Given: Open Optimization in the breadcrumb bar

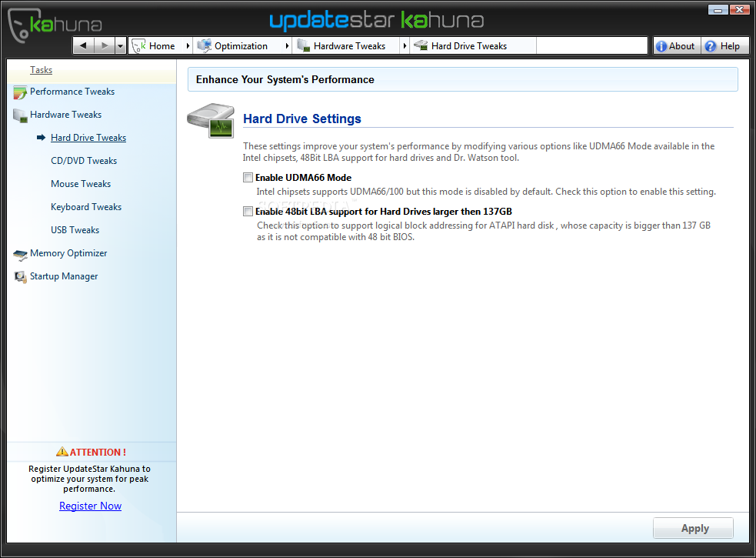Looking at the screenshot, I should pos(241,46).
